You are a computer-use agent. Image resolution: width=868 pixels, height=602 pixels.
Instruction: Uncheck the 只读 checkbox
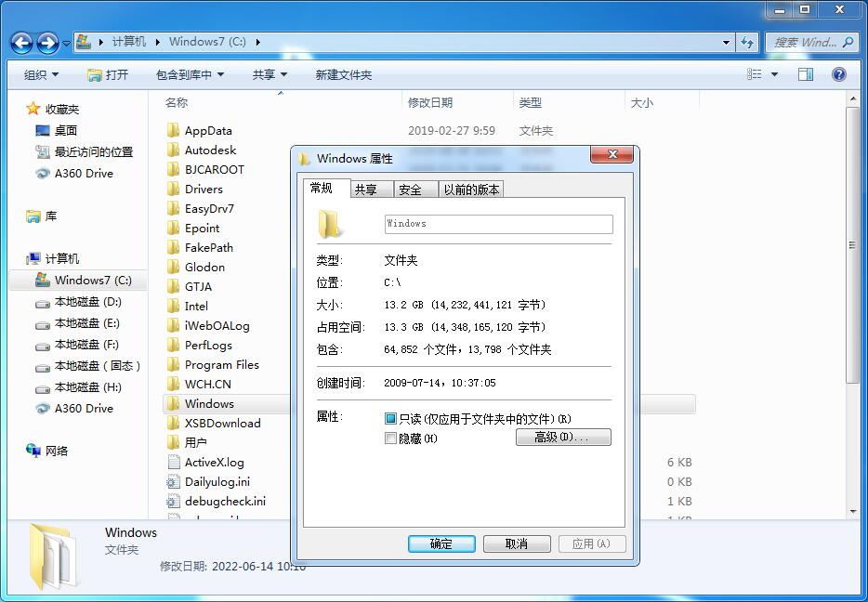pos(392,418)
